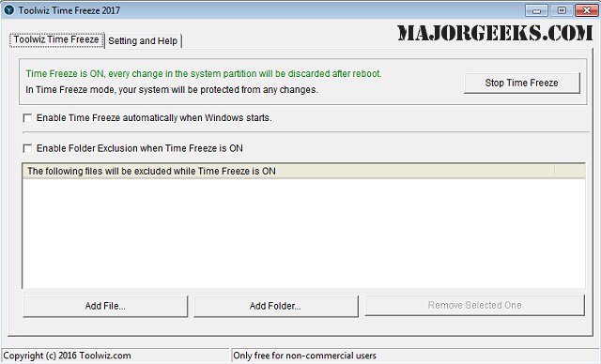The height and width of the screenshot is (364, 601).
Task: Select the Toolwiz Time Freeze tab
Action: pyautogui.click(x=56, y=39)
